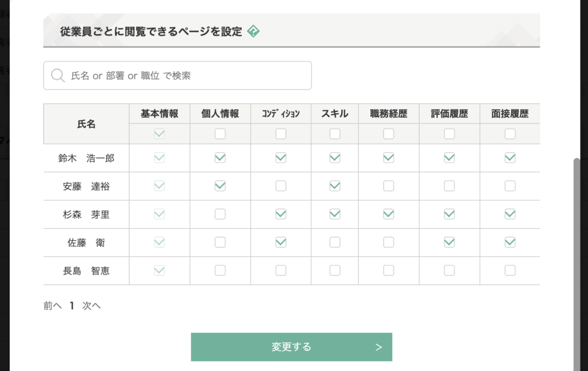
Task: Click the 職務経歴 column header label
Action: pyautogui.click(x=389, y=114)
